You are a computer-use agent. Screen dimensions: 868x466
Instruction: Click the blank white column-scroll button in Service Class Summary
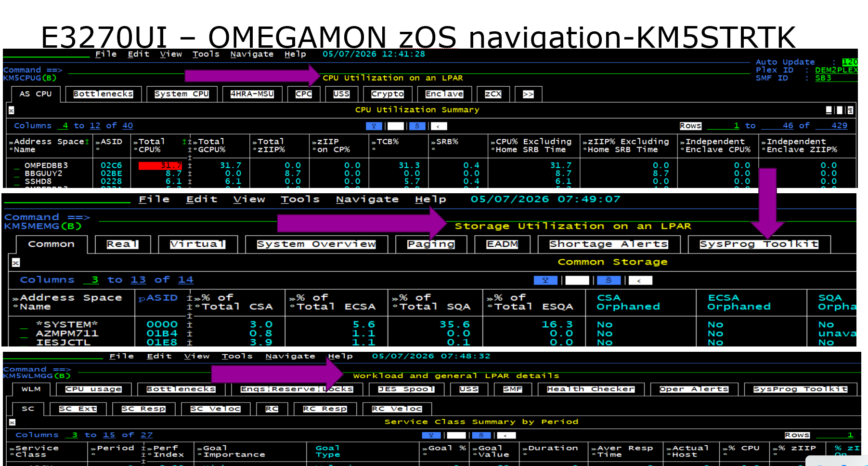click(x=456, y=435)
